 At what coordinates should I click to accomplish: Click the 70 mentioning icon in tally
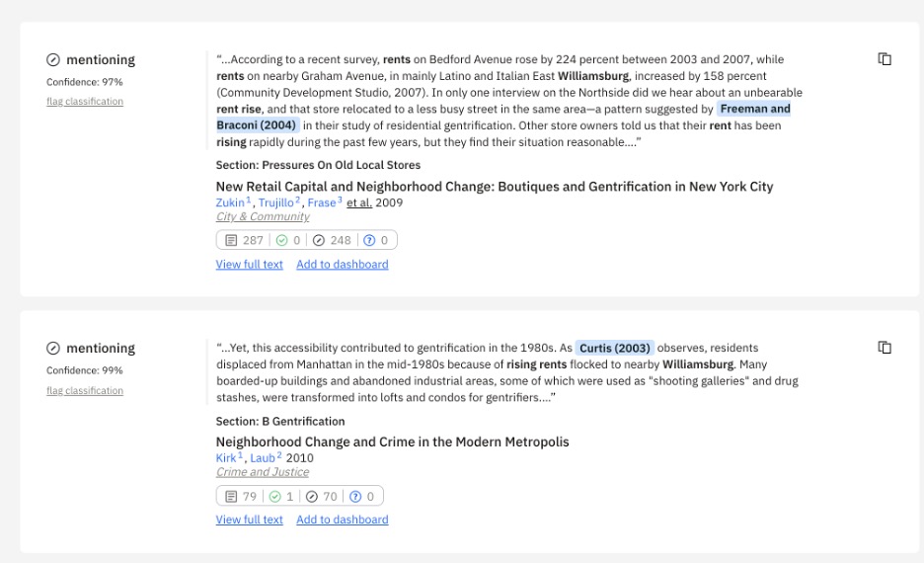coord(312,497)
